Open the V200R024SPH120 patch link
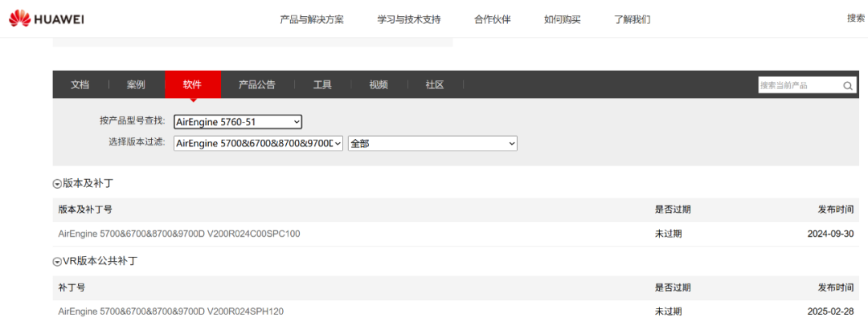The width and height of the screenshot is (868, 322). [x=170, y=312]
